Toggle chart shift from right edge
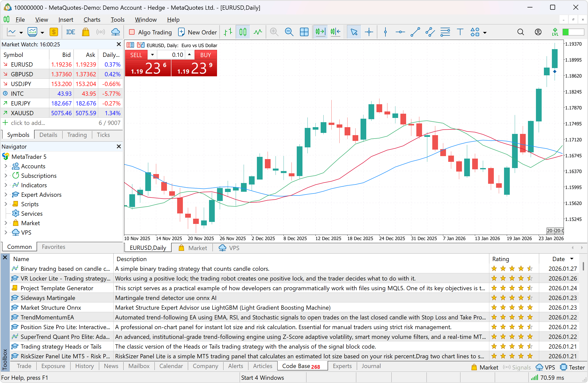This screenshot has height=383, width=588. coord(335,32)
